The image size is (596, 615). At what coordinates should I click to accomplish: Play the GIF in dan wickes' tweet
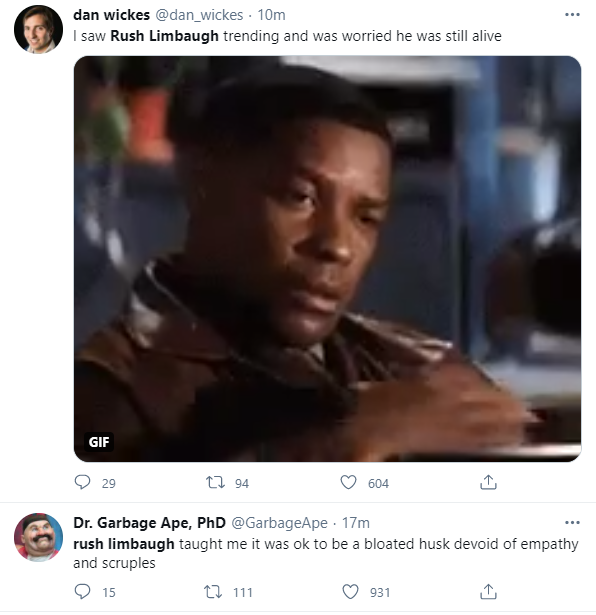[327, 259]
